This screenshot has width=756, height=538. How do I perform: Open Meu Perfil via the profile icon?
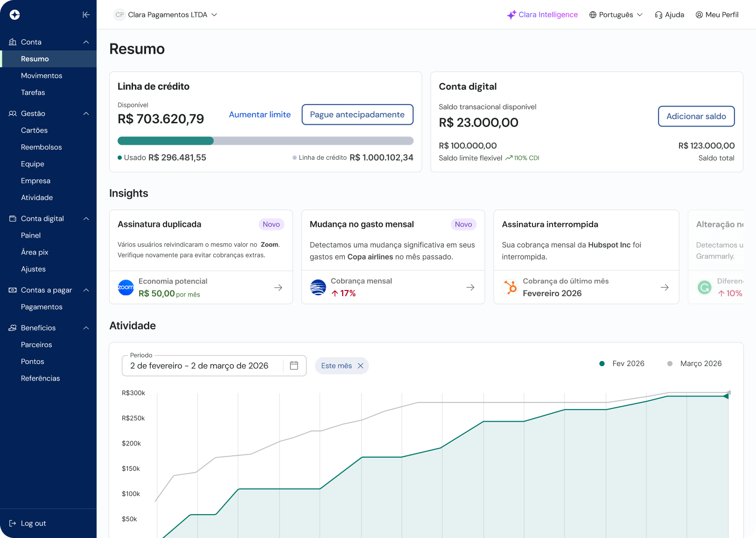click(x=699, y=14)
